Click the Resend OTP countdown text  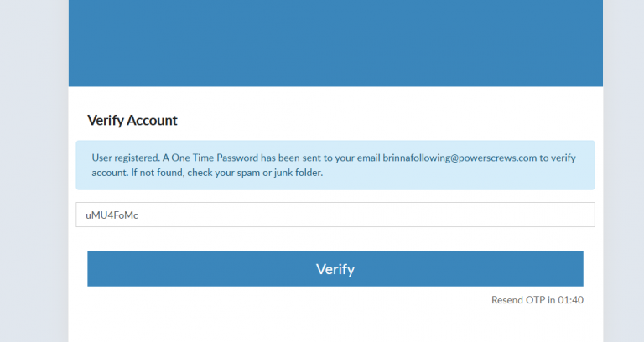pos(538,300)
